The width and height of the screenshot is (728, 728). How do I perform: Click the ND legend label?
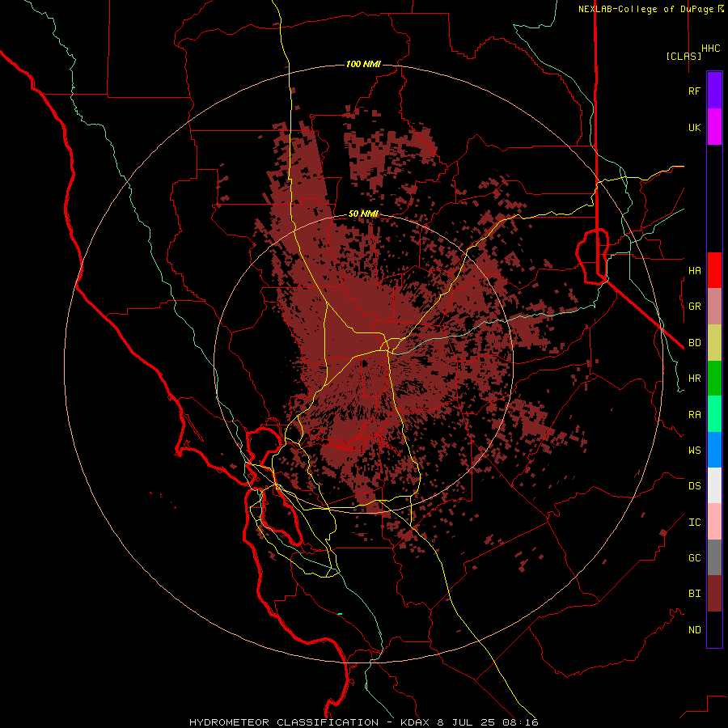pyautogui.click(x=694, y=630)
